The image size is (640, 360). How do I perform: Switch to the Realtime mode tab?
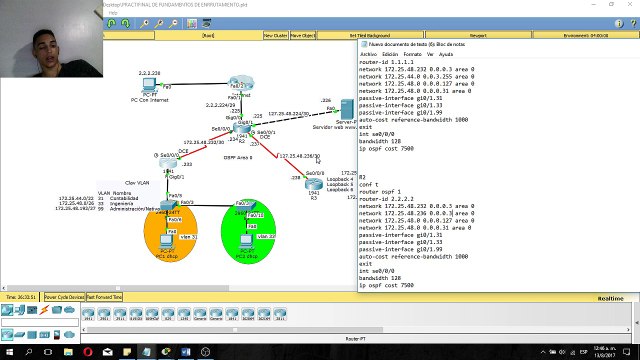click(610, 298)
